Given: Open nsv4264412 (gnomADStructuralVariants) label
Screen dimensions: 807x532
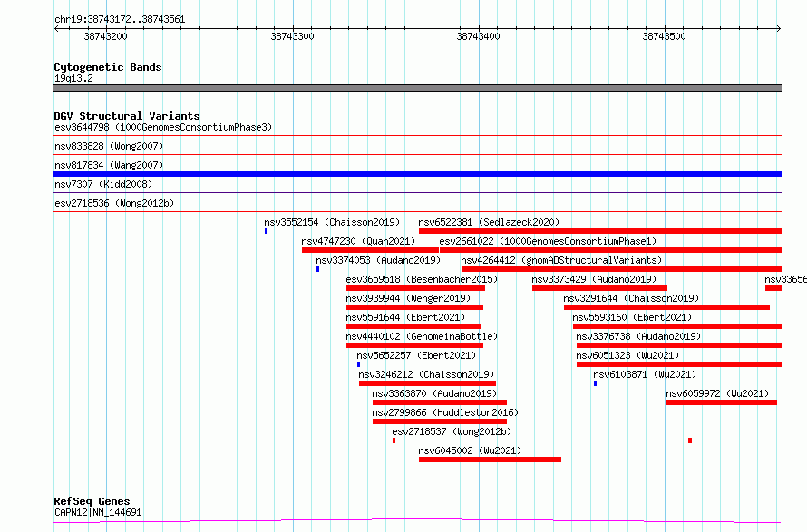Looking at the screenshot, I should tap(561, 260).
